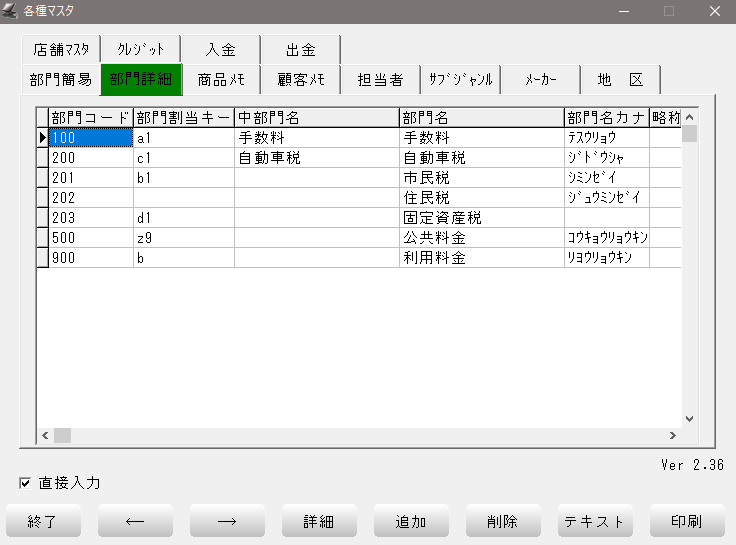Select the 担当者 tab

[380, 80]
